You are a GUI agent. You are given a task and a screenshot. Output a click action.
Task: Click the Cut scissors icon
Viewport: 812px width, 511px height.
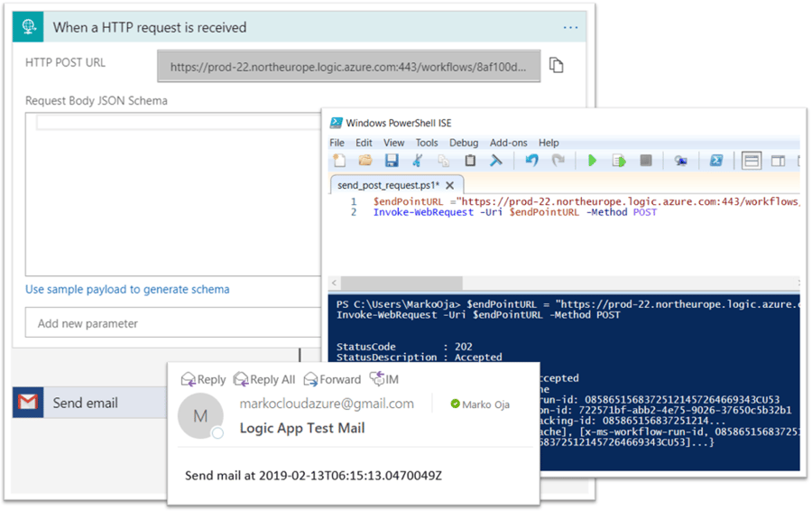coord(418,161)
